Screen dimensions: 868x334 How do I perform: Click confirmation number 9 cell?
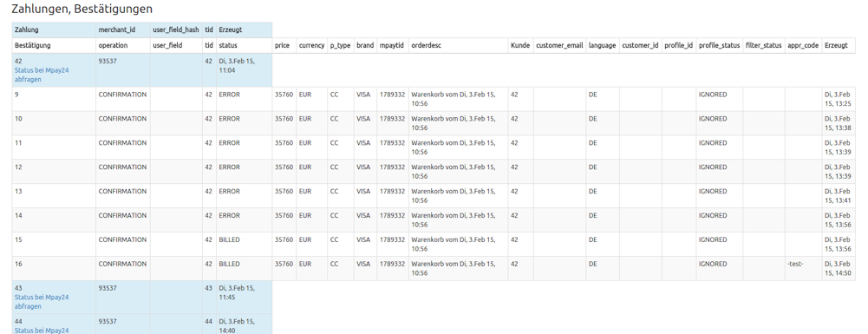(x=55, y=99)
